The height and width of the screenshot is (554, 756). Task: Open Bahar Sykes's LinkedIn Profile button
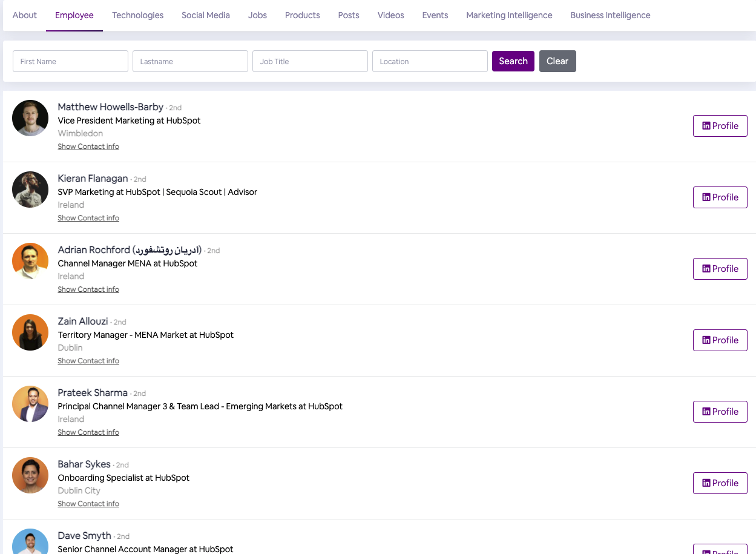[720, 483]
